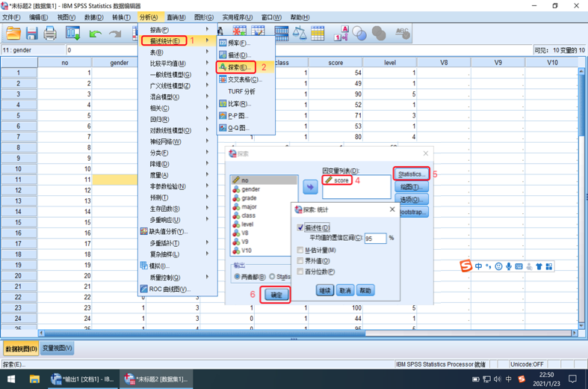Expand the 一般线性模型(G) submenu
The width and height of the screenshot is (588, 389).
(x=178, y=75)
